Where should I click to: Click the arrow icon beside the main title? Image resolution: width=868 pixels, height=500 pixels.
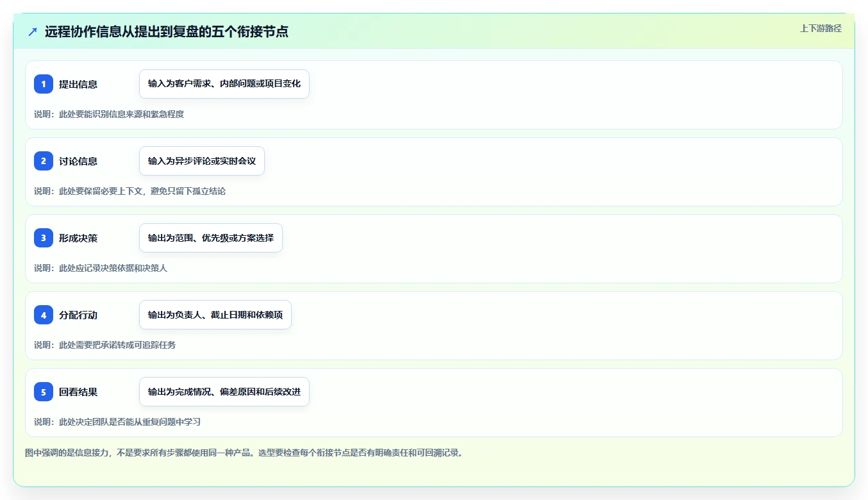33,32
